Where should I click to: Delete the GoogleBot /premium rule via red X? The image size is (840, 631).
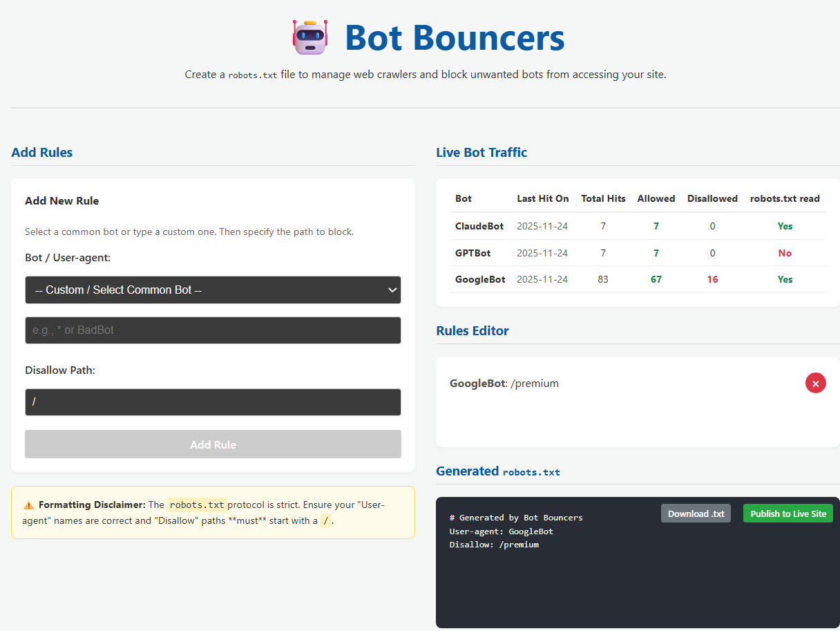click(x=815, y=383)
